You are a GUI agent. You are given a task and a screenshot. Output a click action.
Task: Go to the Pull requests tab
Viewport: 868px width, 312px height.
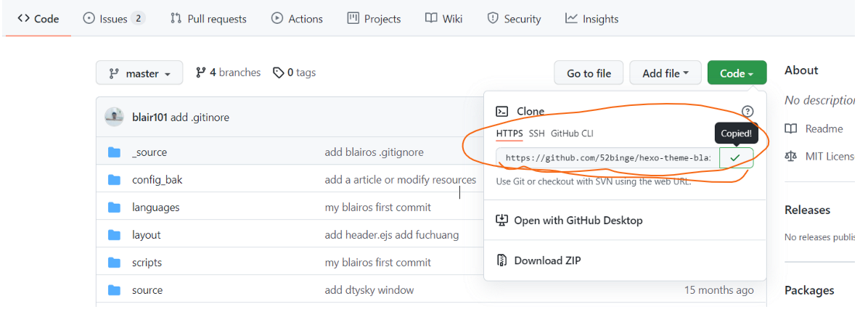click(208, 19)
